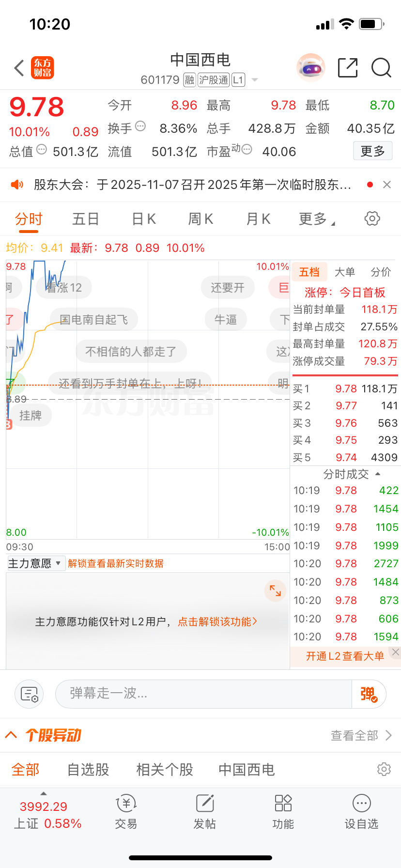Tap the back arrow icon

click(x=19, y=68)
